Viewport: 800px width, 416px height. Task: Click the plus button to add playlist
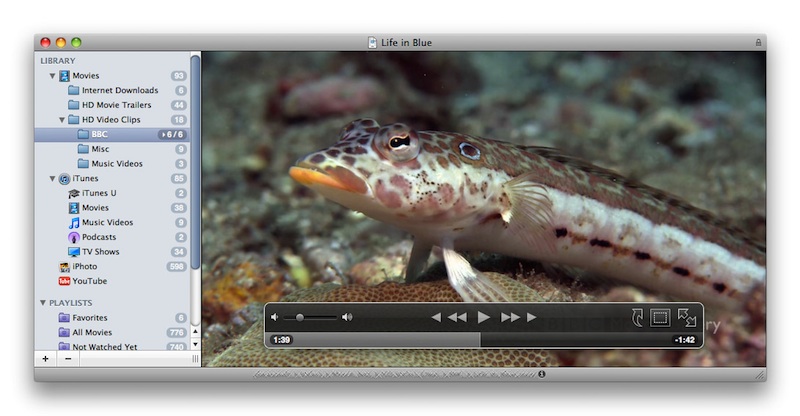[x=45, y=358]
